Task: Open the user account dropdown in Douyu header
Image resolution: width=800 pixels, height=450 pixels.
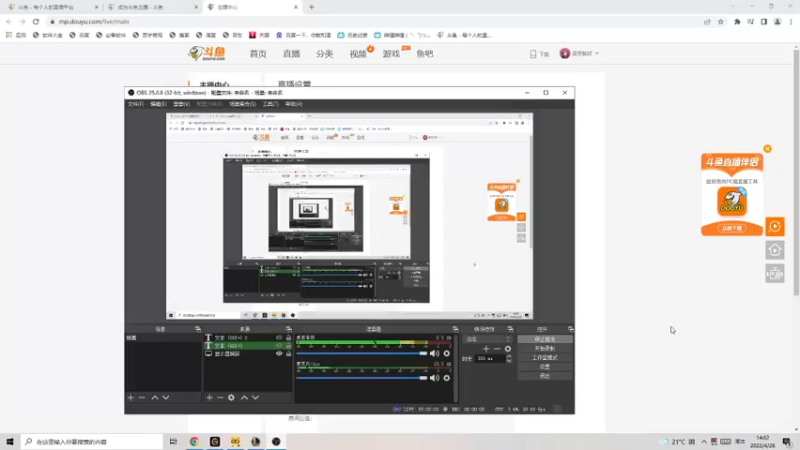Action: pyautogui.click(x=580, y=54)
